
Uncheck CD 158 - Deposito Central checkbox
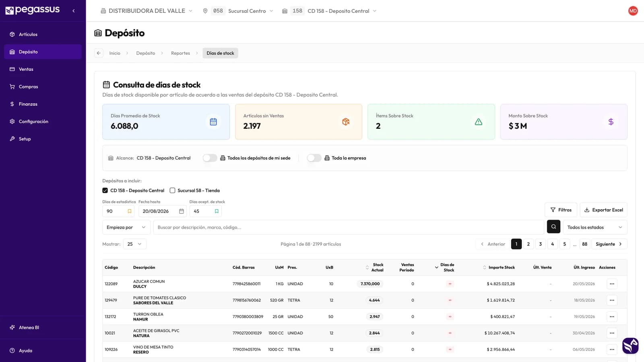(105, 191)
